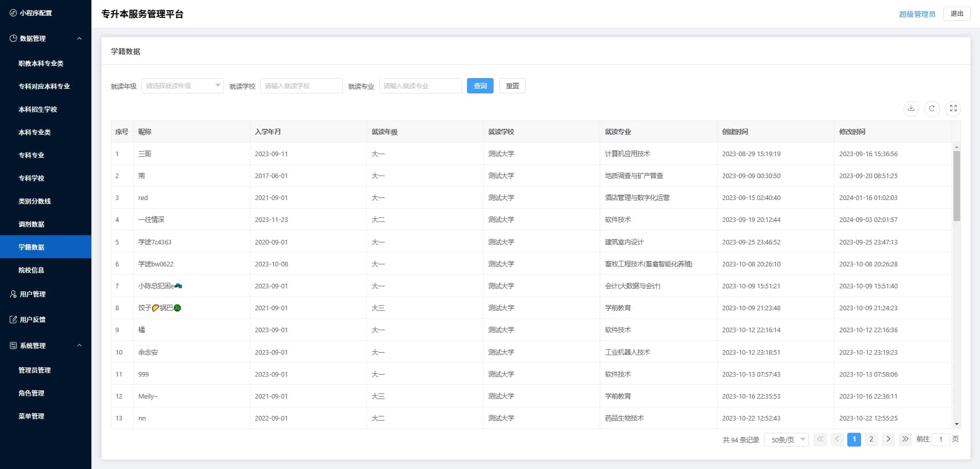Click the 序号 column header

click(121, 132)
